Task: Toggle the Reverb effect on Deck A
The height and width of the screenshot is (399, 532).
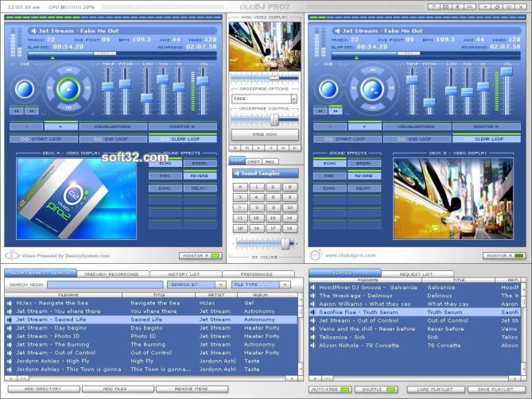Action: point(200,176)
